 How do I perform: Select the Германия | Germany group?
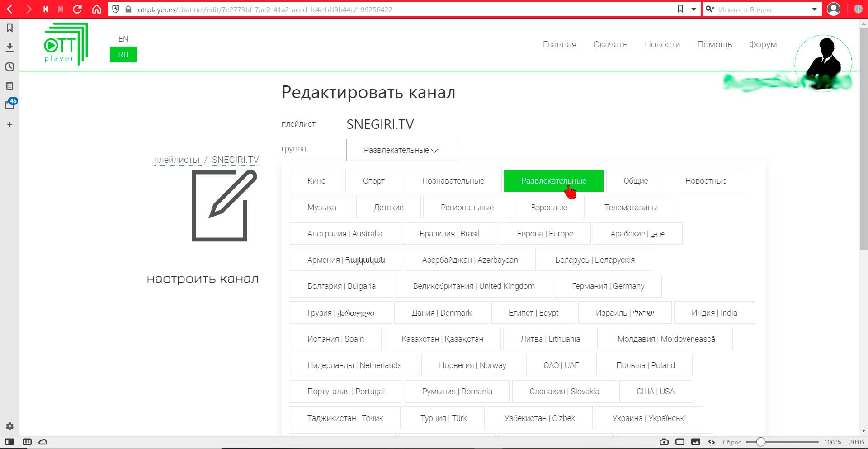click(608, 286)
